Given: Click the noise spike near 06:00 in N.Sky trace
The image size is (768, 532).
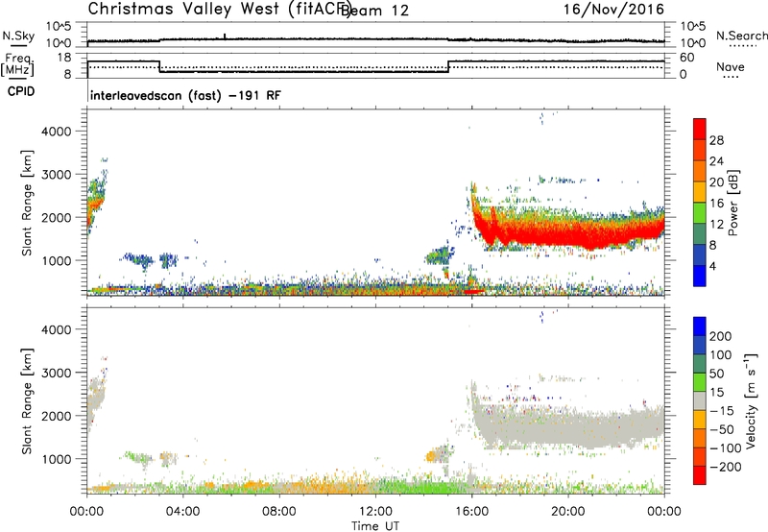Looking at the screenshot, I should [x=225, y=36].
